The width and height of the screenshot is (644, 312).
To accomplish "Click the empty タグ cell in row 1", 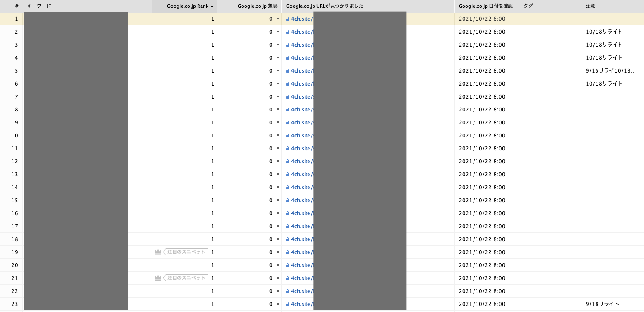I will [550, 19].
